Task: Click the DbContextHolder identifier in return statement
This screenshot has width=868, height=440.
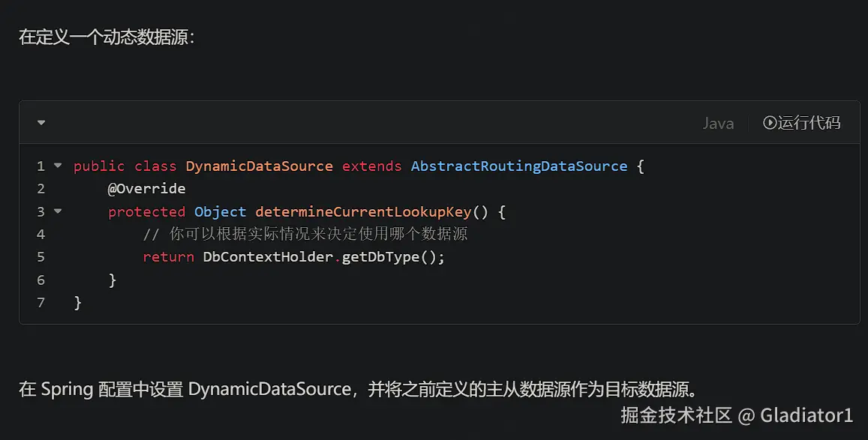Action: tap(268, 257)
